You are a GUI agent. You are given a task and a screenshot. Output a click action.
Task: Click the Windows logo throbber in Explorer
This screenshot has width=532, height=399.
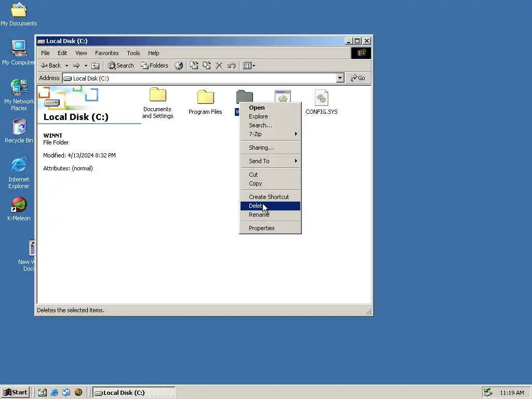[361, 53]
